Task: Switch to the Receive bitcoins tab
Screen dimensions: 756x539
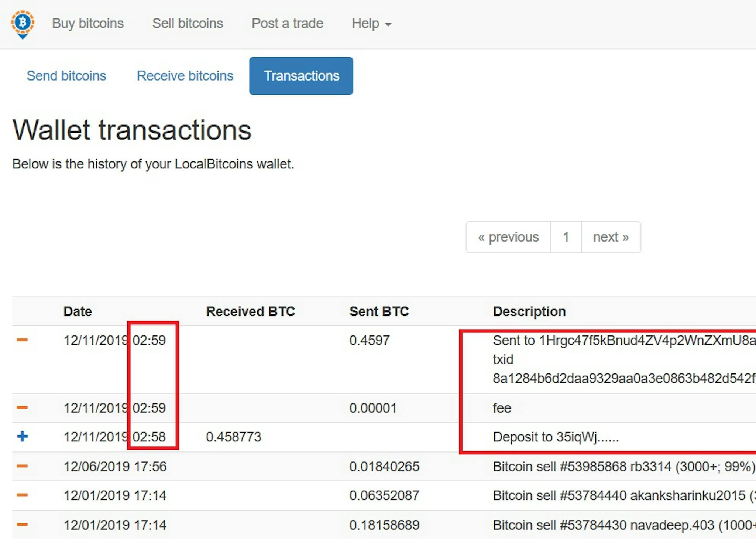Action: [x=185, y=76]
